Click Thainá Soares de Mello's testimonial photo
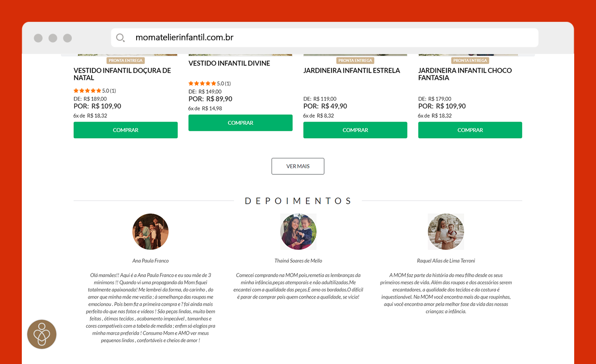The width and height of the screenshot is (596, 364). pos(298,231)
